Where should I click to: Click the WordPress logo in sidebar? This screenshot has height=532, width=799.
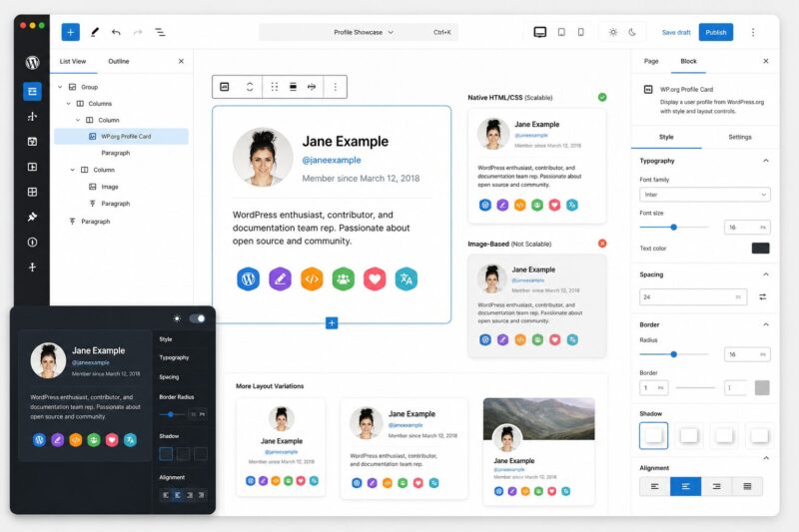click(32, 62)
